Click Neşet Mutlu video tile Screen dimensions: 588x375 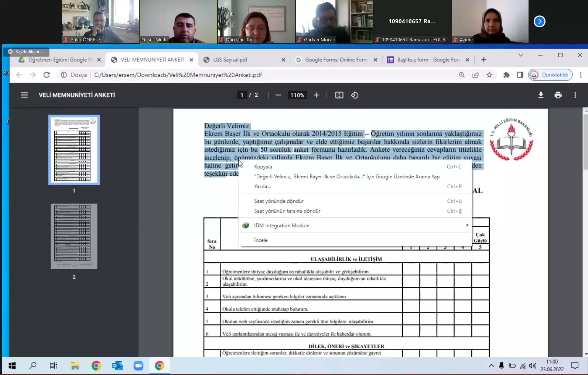tap(178, 22)
